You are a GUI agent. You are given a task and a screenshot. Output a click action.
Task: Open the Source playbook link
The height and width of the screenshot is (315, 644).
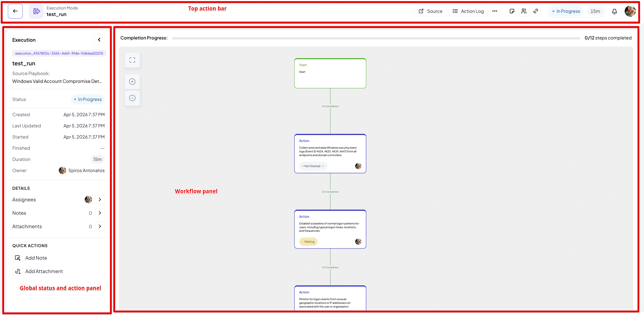(430, 11)
